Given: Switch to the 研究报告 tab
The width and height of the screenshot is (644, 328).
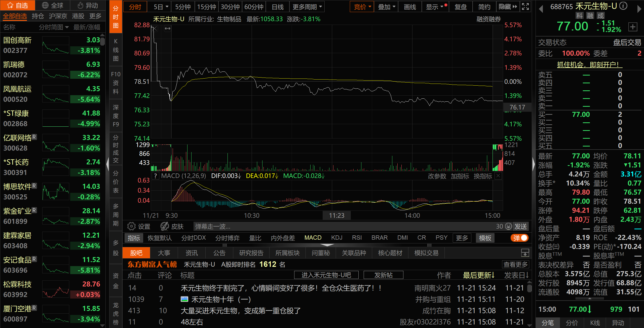Looking at the screenshot, I should (251, 253).
